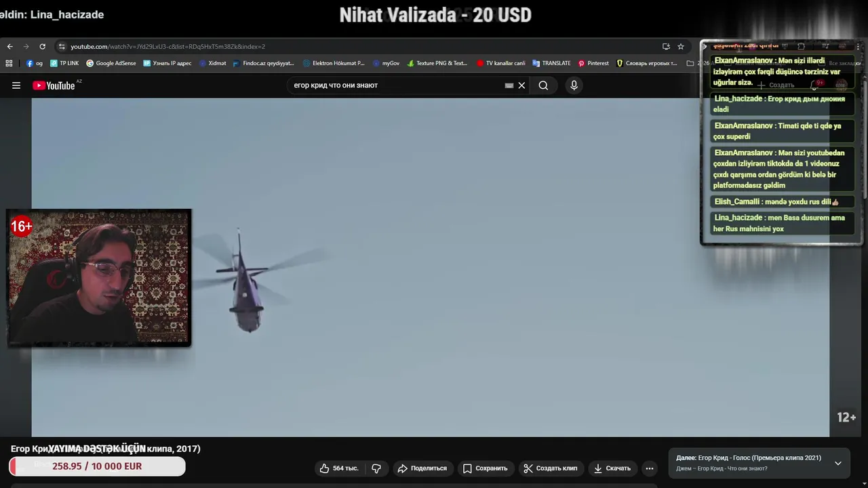
Task: Click Lina_hacizade 'men Basa dusurem' message
Action: click(782, 223)
